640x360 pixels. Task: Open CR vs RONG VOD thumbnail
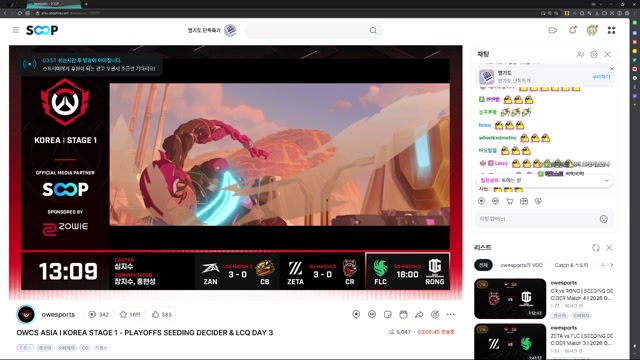click(510, 298)
